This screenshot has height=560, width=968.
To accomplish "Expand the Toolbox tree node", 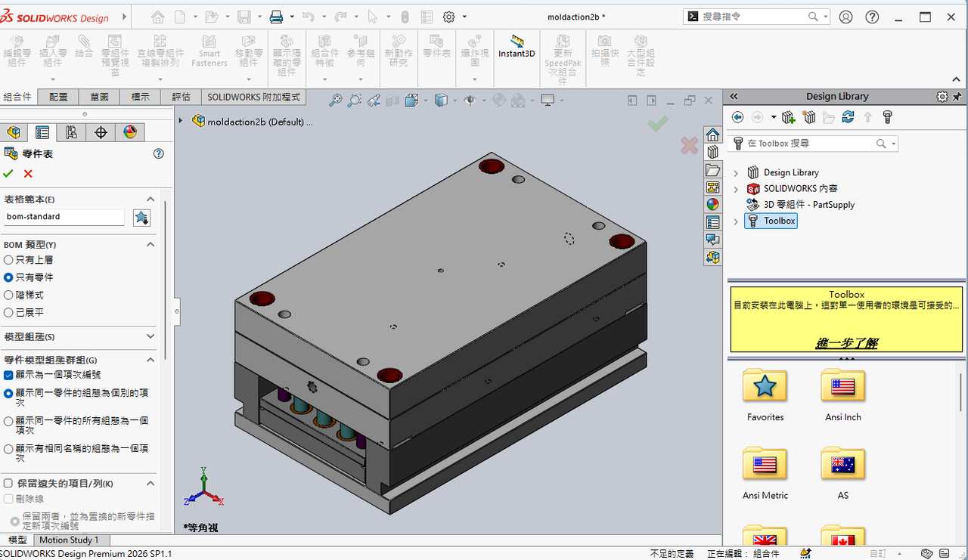I will [x=736, y=221].
